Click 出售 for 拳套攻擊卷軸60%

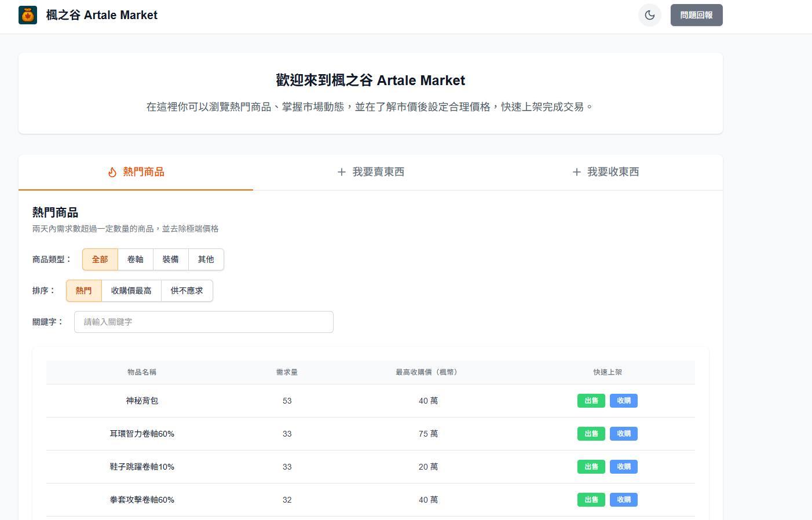coord(591,500)
